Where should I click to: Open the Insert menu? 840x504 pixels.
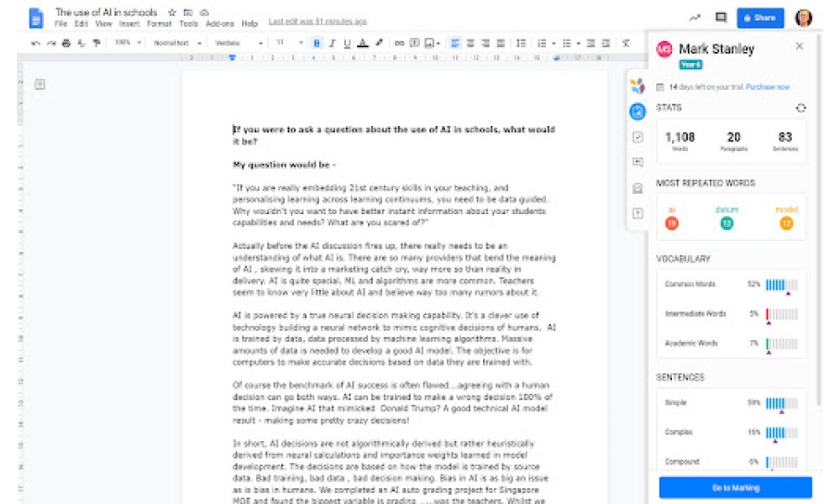click(x=129, y=24)
